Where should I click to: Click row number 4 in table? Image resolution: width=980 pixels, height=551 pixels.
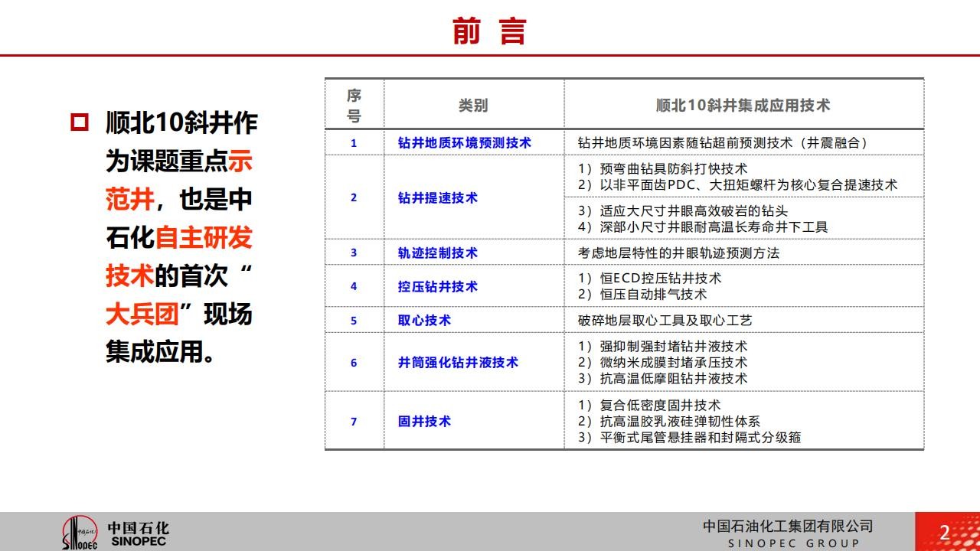pos(354,286)
